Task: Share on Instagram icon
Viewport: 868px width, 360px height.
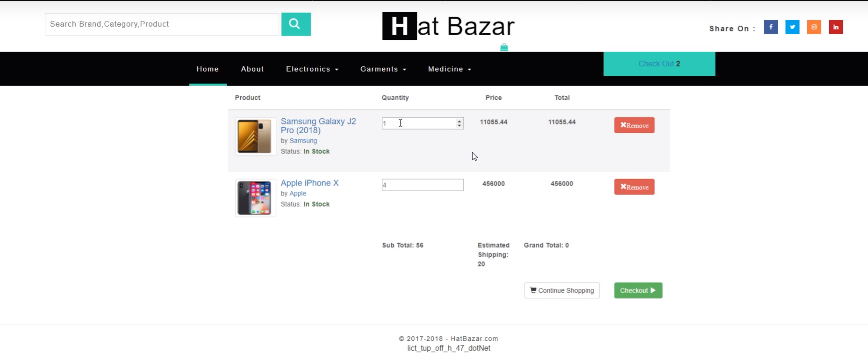Action: coord(814,27)
